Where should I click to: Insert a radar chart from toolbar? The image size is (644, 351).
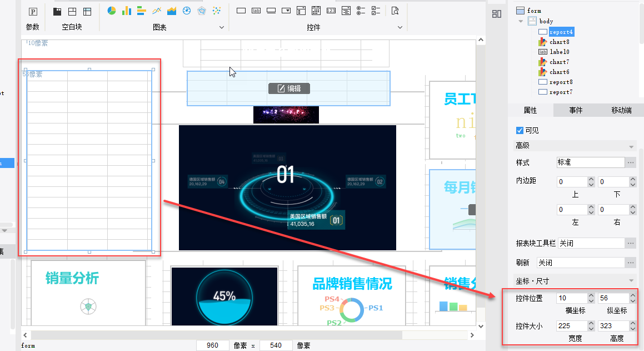click(202, 11)
